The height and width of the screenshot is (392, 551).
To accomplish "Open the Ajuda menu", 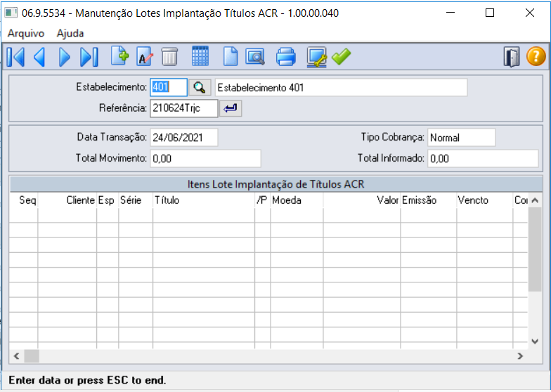I will tap(70, 34).
